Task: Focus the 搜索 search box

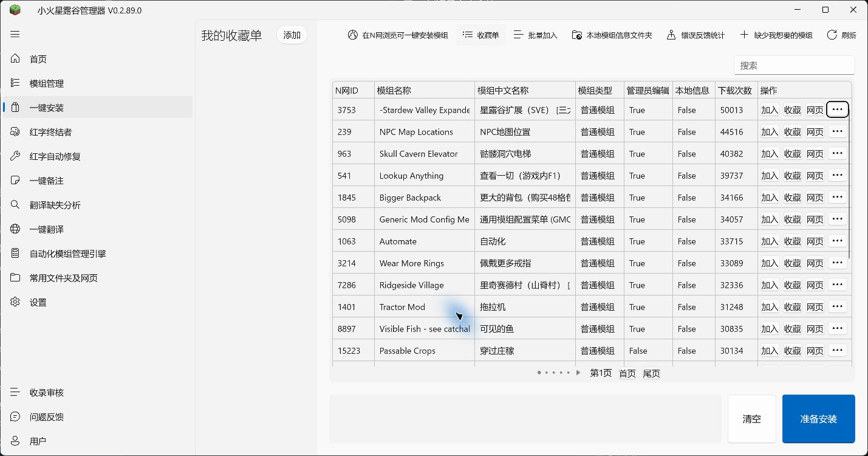Action: (x=794, y=65)
